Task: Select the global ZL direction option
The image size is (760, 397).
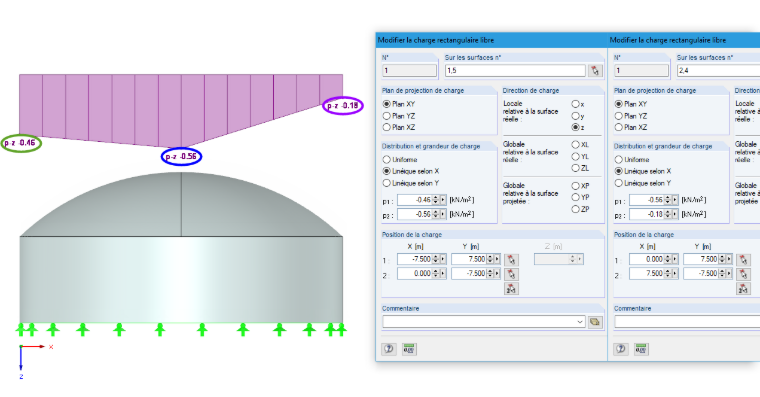Action: pyautogui.click(x=575, y=168)
